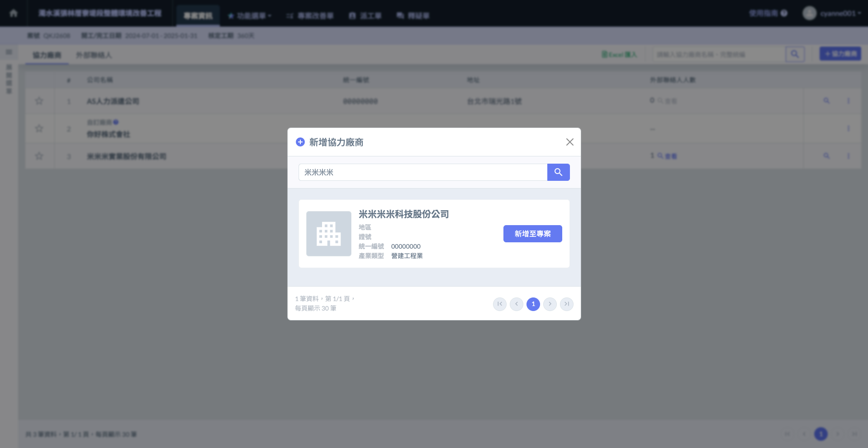Open the cyanne001 user account dropdown
868x448 pixels.
pyautogui.click(x=832, y=13)
